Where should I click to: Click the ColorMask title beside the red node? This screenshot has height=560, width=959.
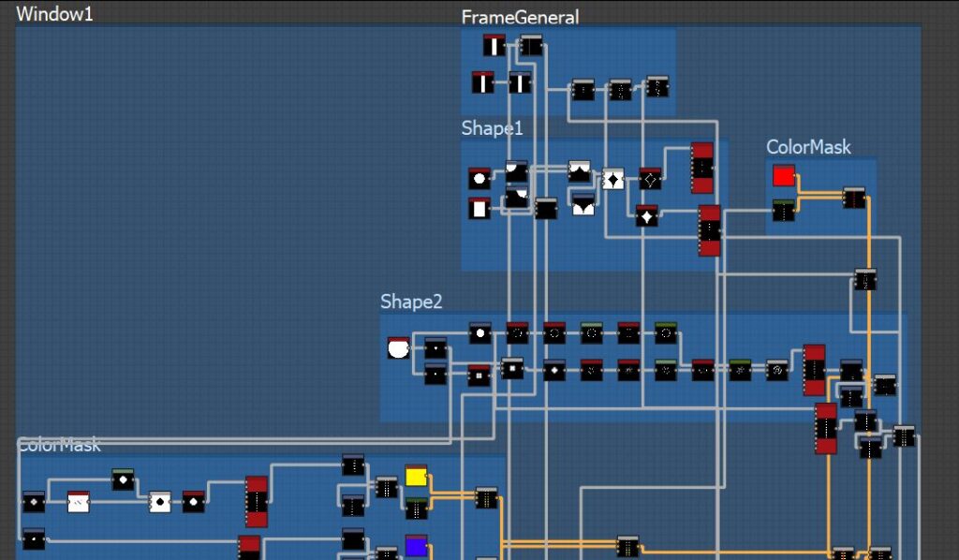click(x=808, y=147)
